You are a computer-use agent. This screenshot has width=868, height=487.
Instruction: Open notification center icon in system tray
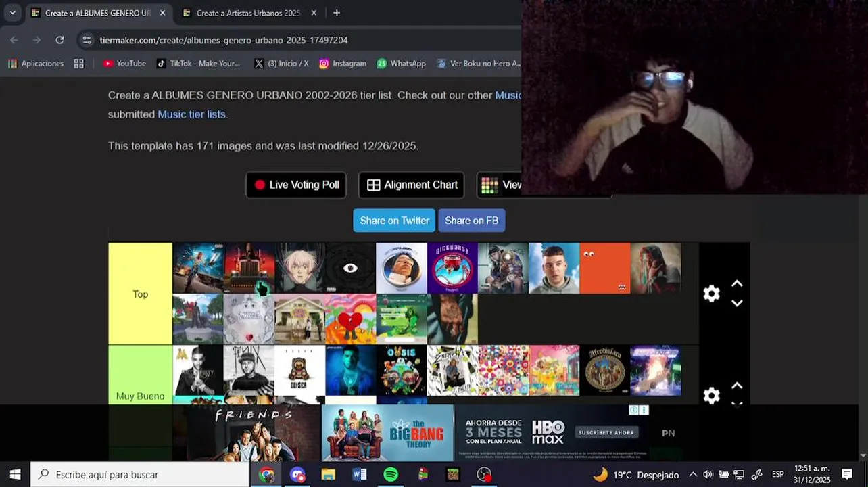847,475
